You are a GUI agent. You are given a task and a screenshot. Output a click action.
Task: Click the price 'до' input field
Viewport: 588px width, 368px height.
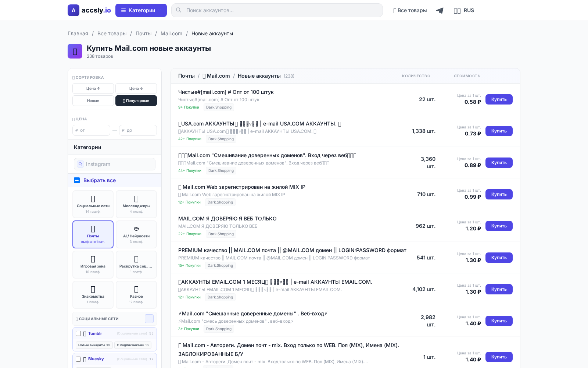coord(138,130)
